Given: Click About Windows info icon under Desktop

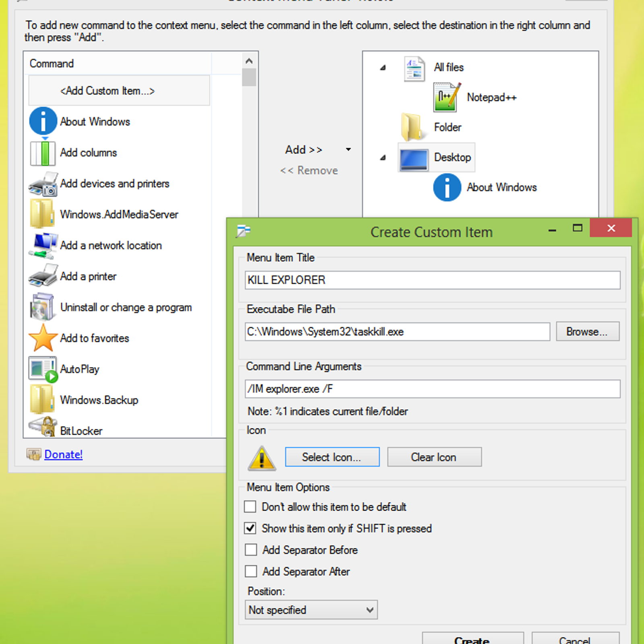Looking at the screenshot, I should click(447, 188).
